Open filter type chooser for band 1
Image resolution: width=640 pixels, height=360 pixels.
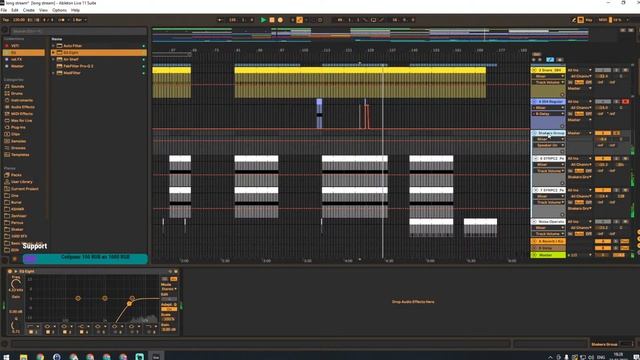click(x=33, y=326)
